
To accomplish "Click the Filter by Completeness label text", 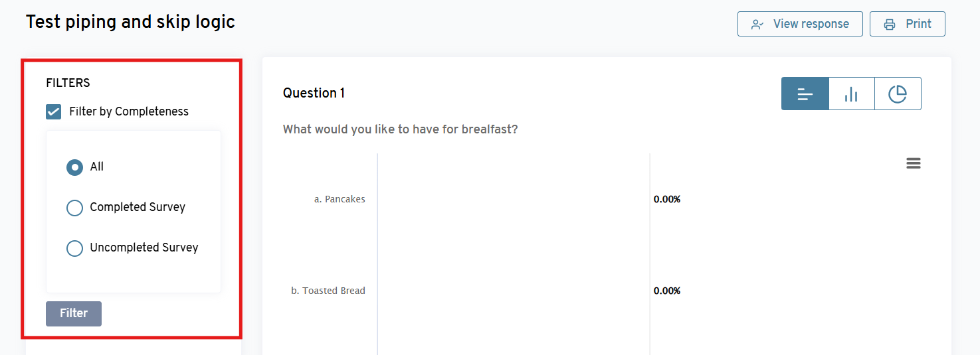I will coord(129,111).
